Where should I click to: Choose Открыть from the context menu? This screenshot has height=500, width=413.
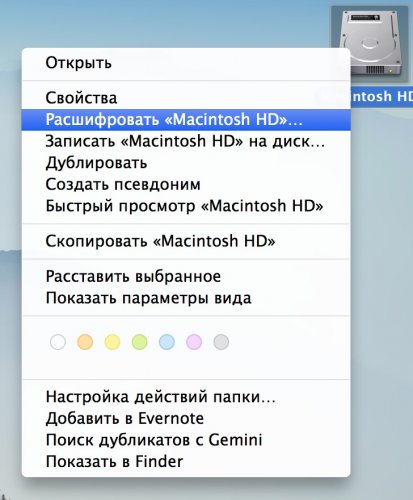coord(186,63)
